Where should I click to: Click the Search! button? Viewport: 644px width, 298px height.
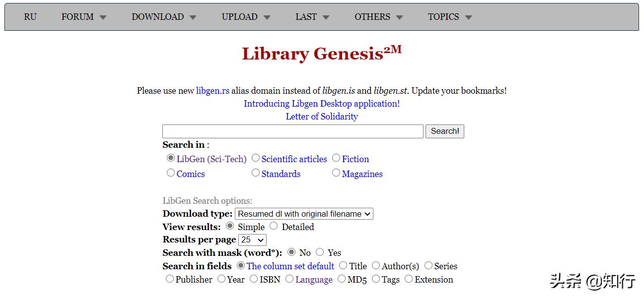coord(444,131)
